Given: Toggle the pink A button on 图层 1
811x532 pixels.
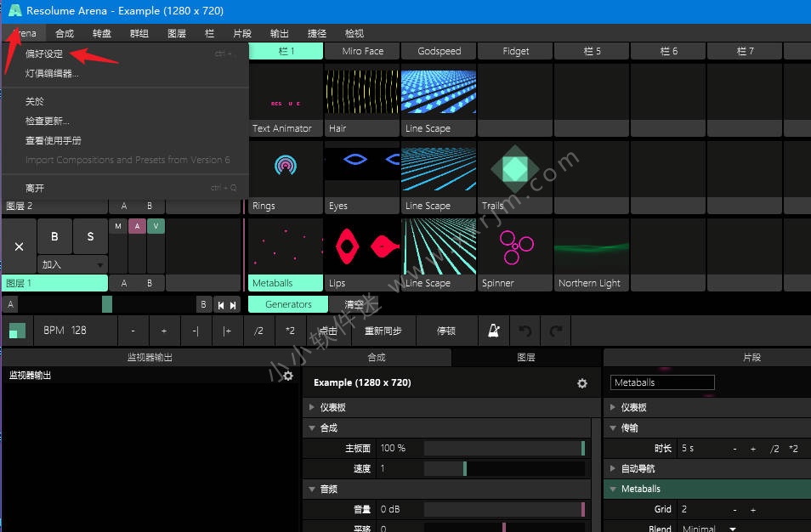Looking at the screenshot, I should pyautogui.click(x=137, y=226).
